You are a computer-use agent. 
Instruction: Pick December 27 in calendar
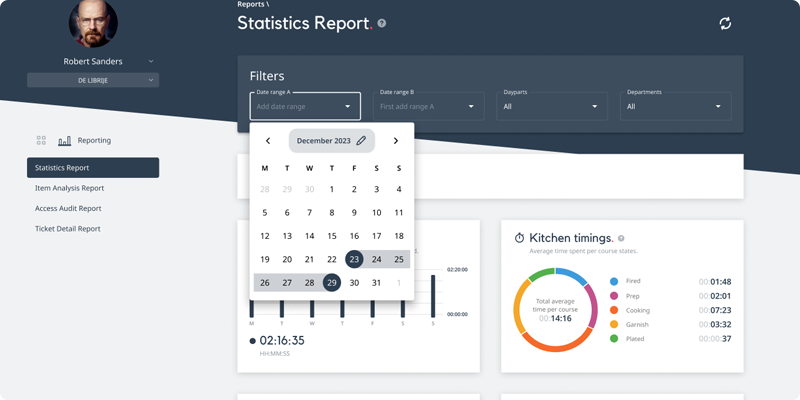(x=287, y=283)
